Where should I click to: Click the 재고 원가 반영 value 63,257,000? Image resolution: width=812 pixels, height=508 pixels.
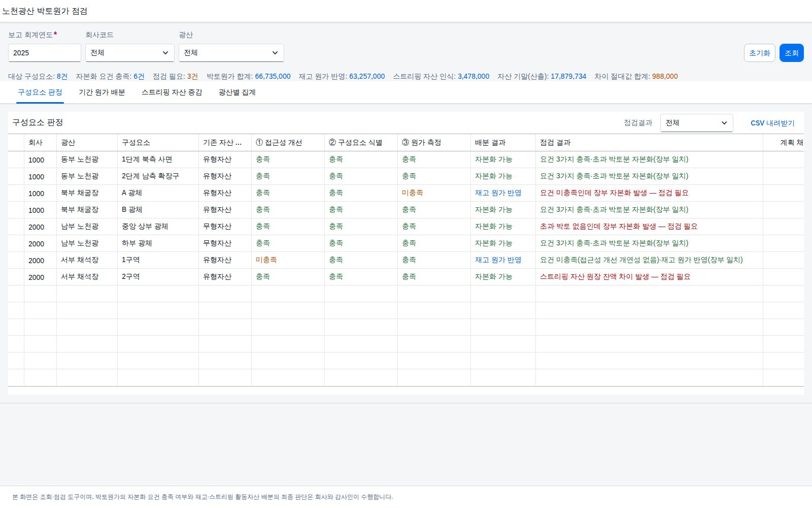pyautogui.click(x=367, y=77)
